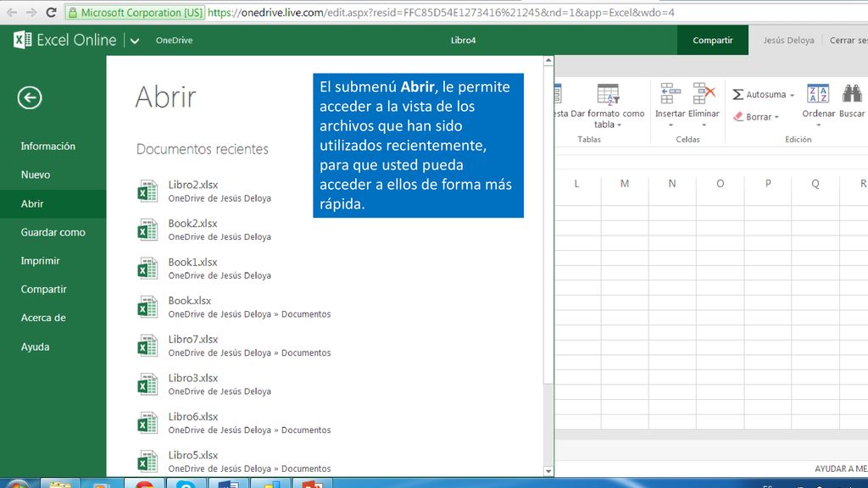Click the Excel file icon for Libro3.xlsx
The width and height of the screenshot is (868, 488).
point(147,385)
